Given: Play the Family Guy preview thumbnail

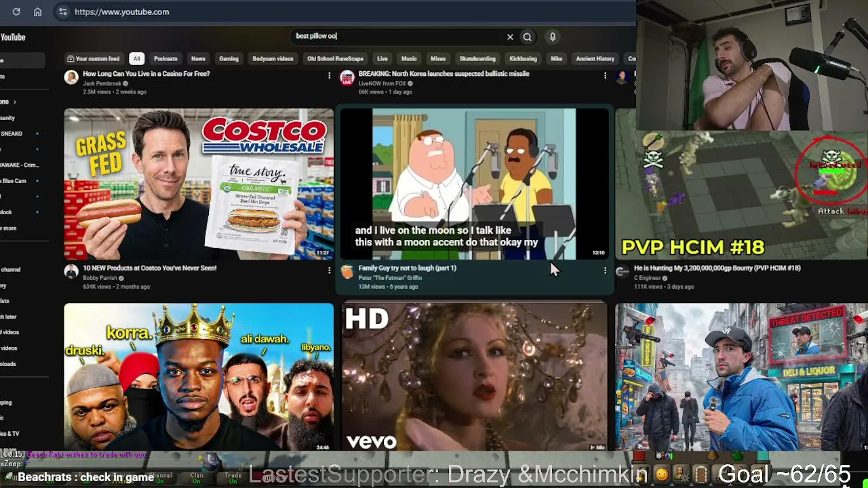Looking at the screenshot, I should pos(474,184).
